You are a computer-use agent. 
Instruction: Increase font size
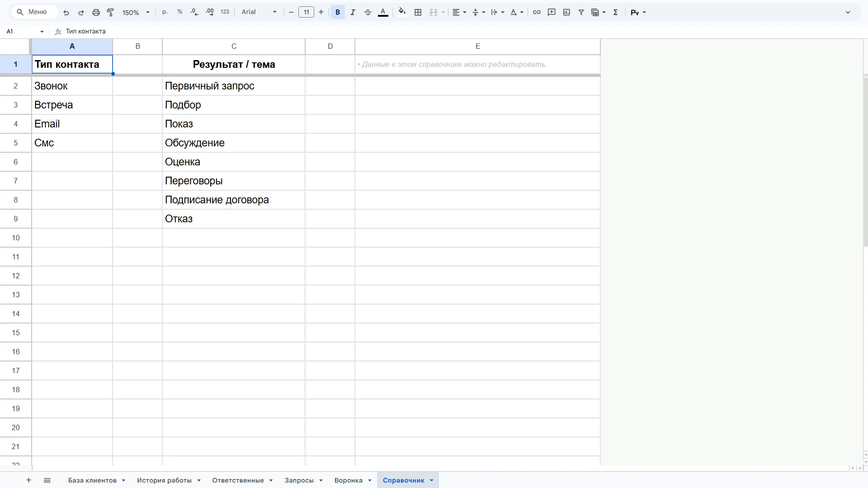[x=321, y=12]
